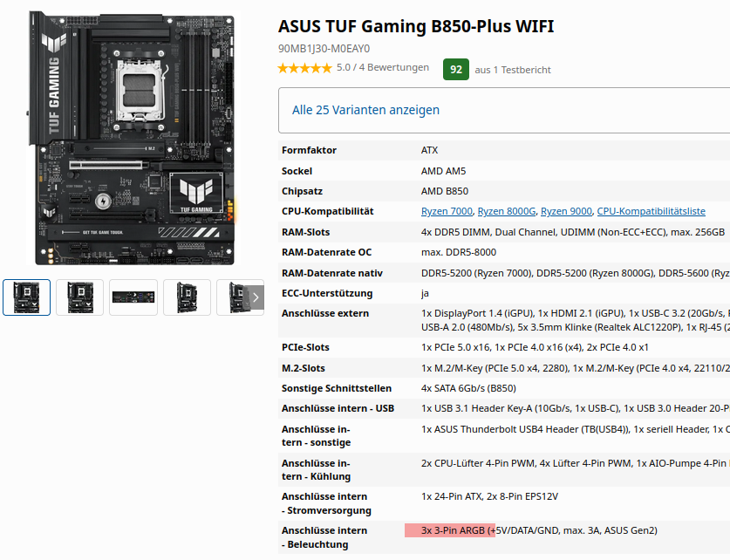View the rear I/O panel thumbnail
The width and height of the screenshot is (730, 560).
pyautogui.click(x=133, y=297)
